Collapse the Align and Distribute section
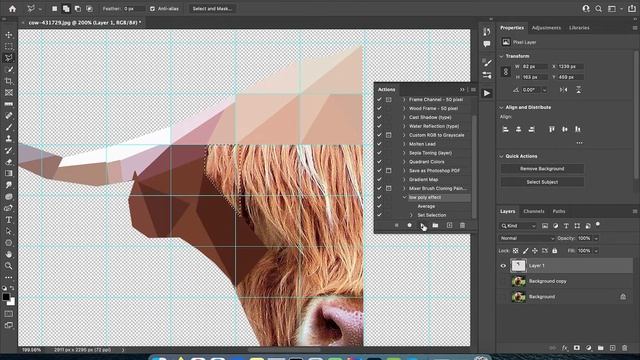 (x=502, y=107)
